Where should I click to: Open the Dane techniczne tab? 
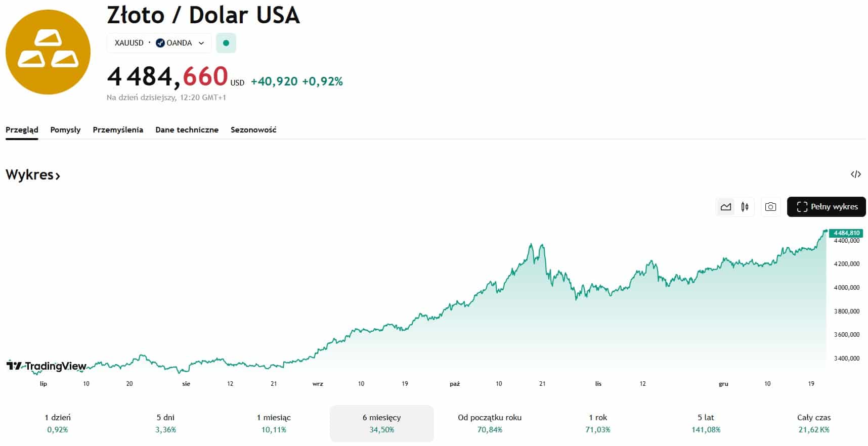click(x=187, y=130)
